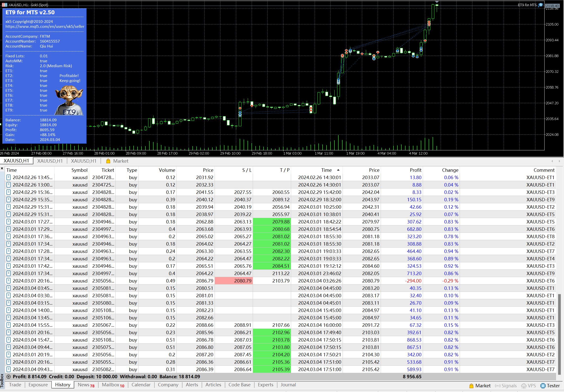Open the Journal tab
Screen dimensions: 564x392
pyautogui.click(x=288, y=385)
